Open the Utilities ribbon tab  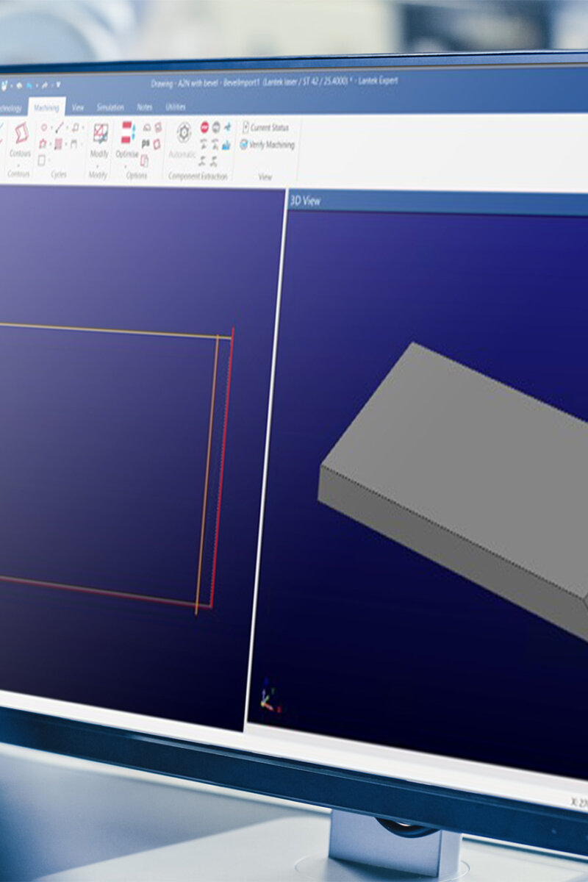[x=175, y=107]
